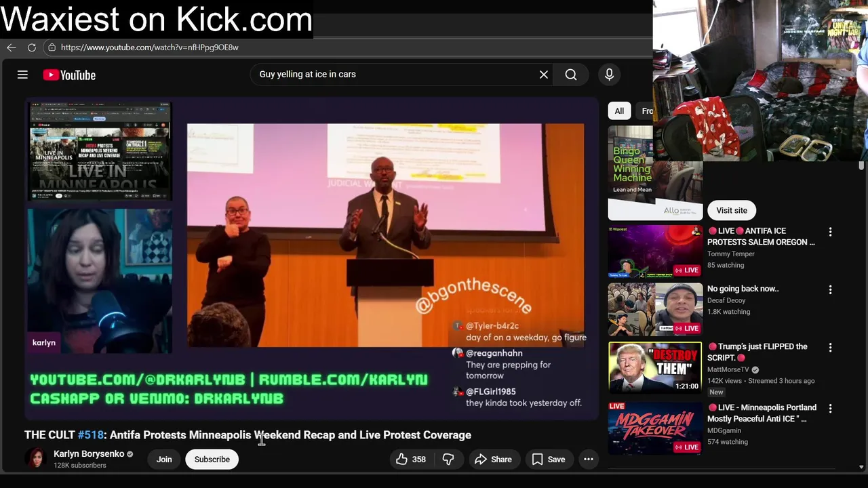
Task: Open "Trump's just FLIPPED the SCRIPT" title
Action: click(x=757, y=352)
